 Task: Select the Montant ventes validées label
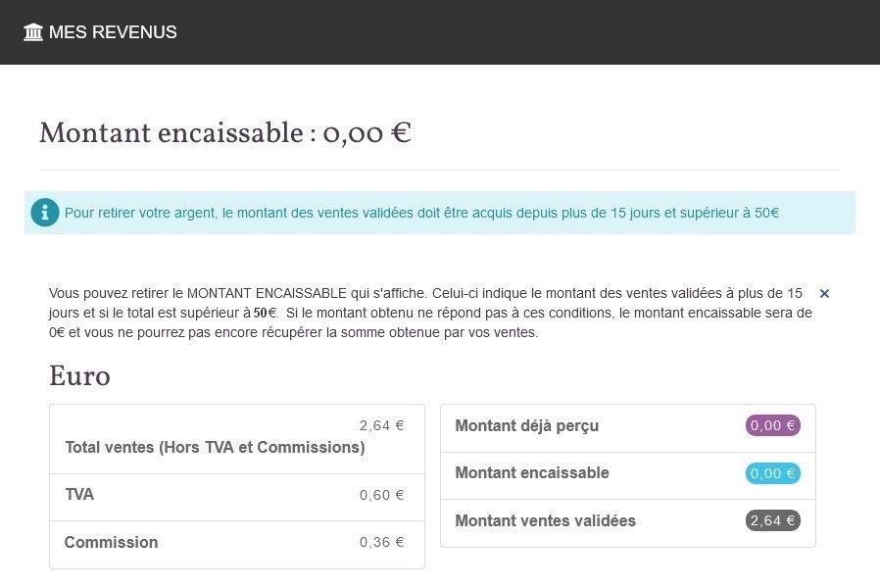[546, 521]
